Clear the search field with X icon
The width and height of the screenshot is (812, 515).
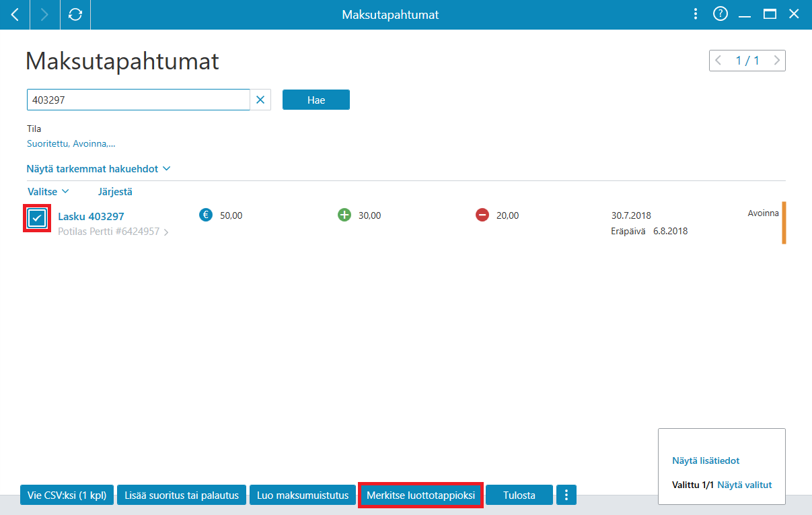260,100
